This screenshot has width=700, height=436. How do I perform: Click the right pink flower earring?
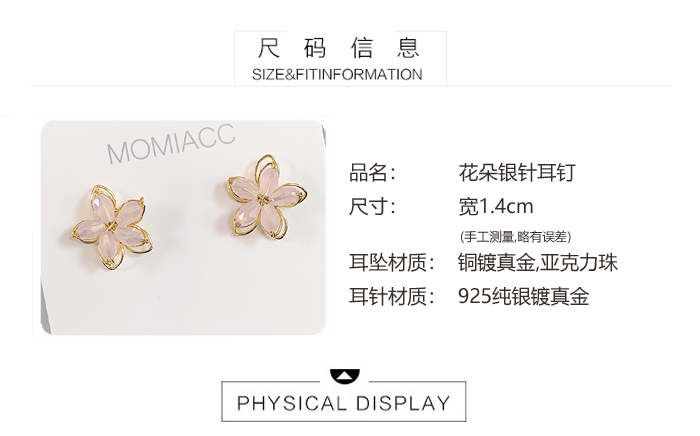[x=267, y=198]
